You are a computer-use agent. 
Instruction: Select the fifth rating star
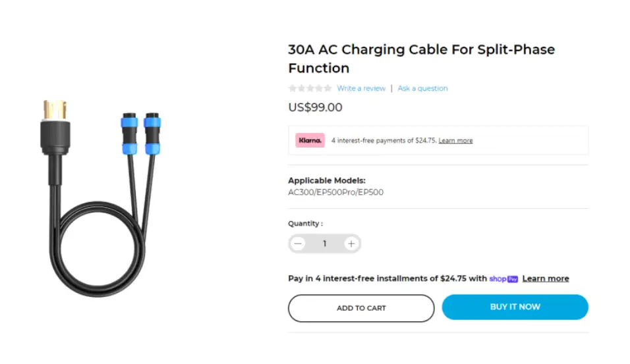coord(328,88)
